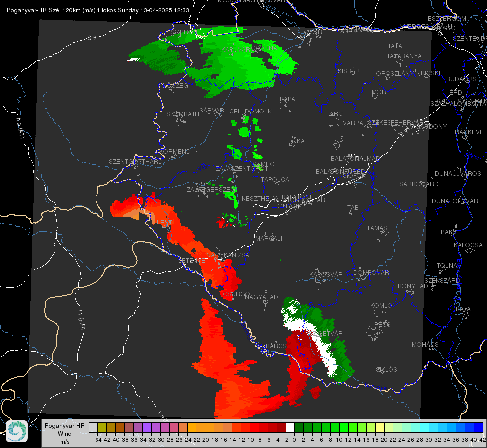
Task: Click the BALATONALMADI city label
Action: click(x=356, y=159)
